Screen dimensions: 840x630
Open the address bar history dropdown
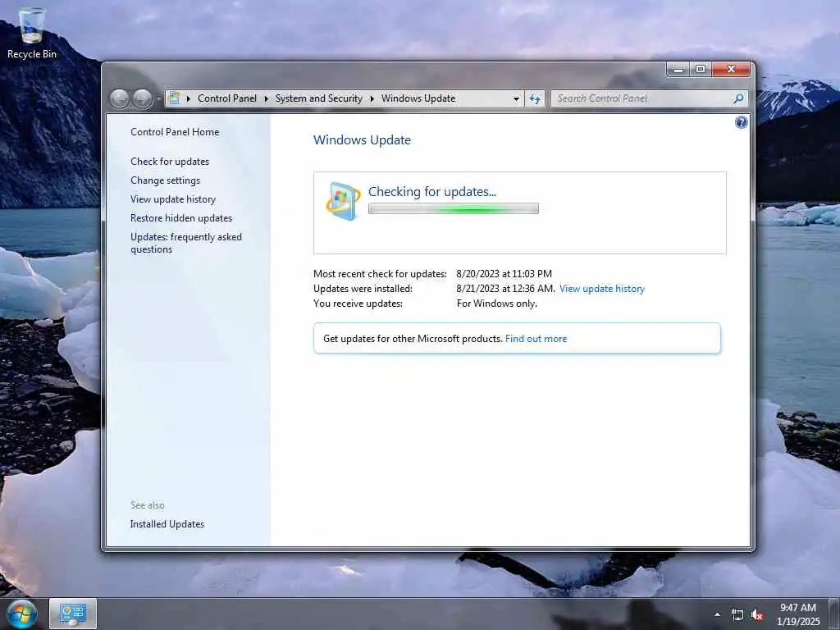tap(516, 98)
